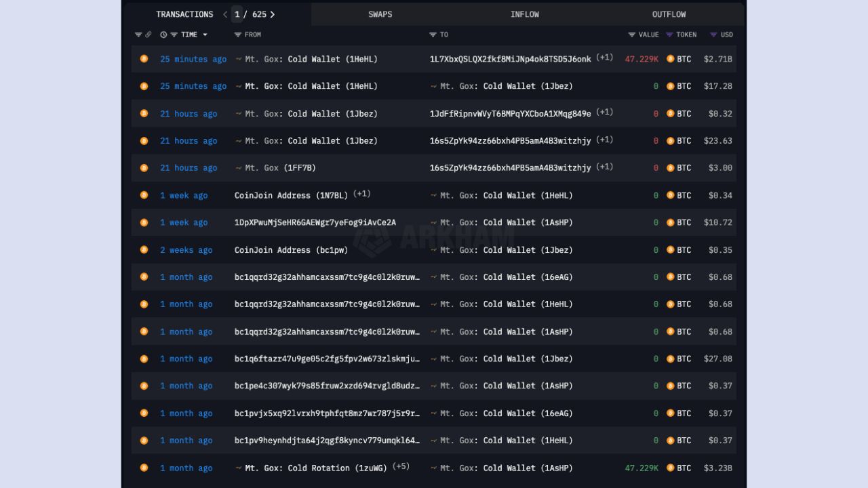The width and height of the screenshot is (868, 488).
Task: Open CoinJoin Address (1N7BL) sender
Action: coord(291,195)
